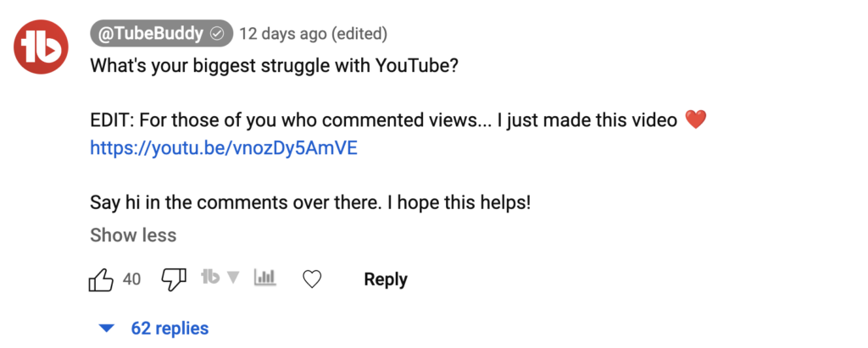Click the 'EDIT: For those of you' line
This screenshot has width=868, height=348.
(x=383, y=120)
